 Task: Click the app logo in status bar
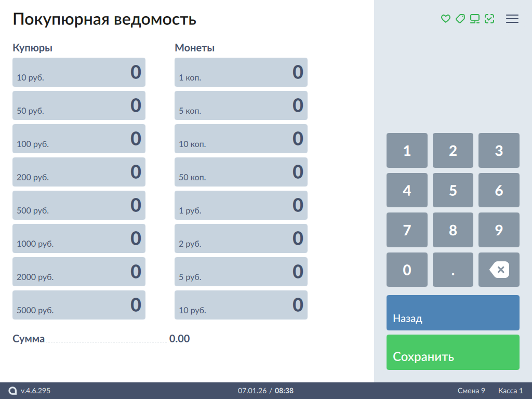point(13,391)
